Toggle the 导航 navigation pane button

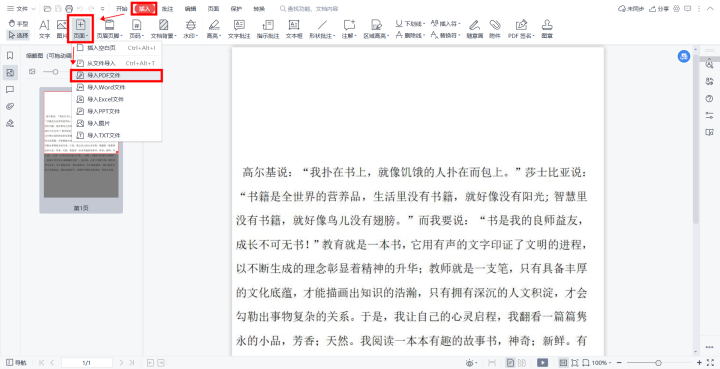(17, 363)
